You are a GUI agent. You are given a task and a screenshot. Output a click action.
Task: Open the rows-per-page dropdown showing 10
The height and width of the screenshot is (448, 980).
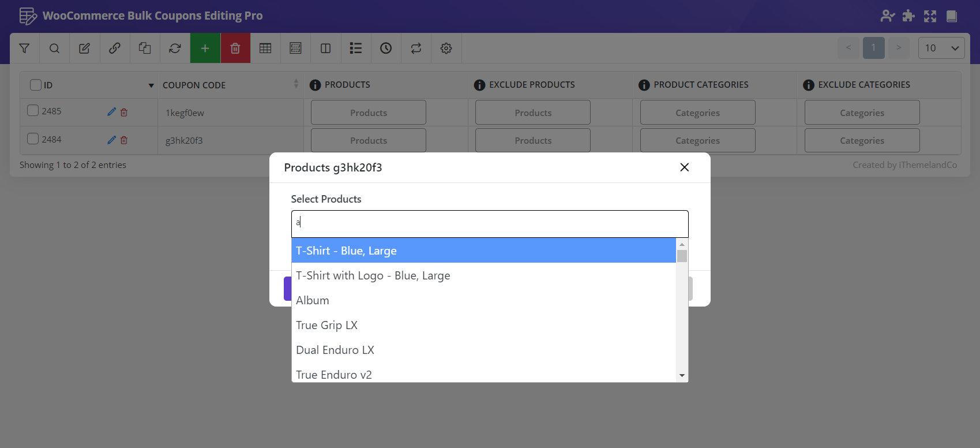click(x=941, y=48)
